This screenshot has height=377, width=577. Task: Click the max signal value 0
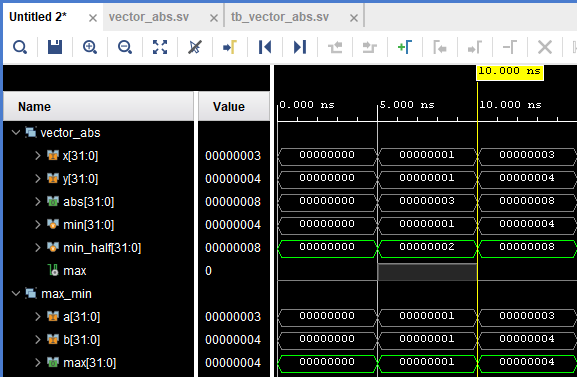click(x=208, y=271)
